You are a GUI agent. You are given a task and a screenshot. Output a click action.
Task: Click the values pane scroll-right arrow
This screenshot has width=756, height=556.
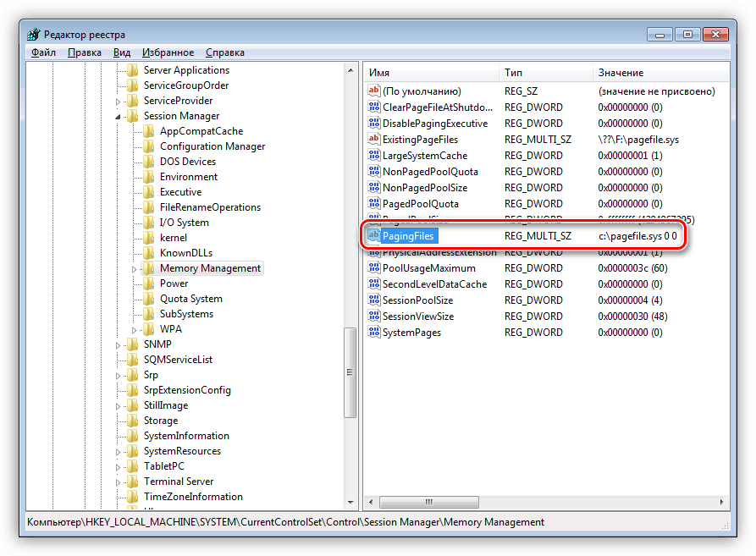point(722,502)
